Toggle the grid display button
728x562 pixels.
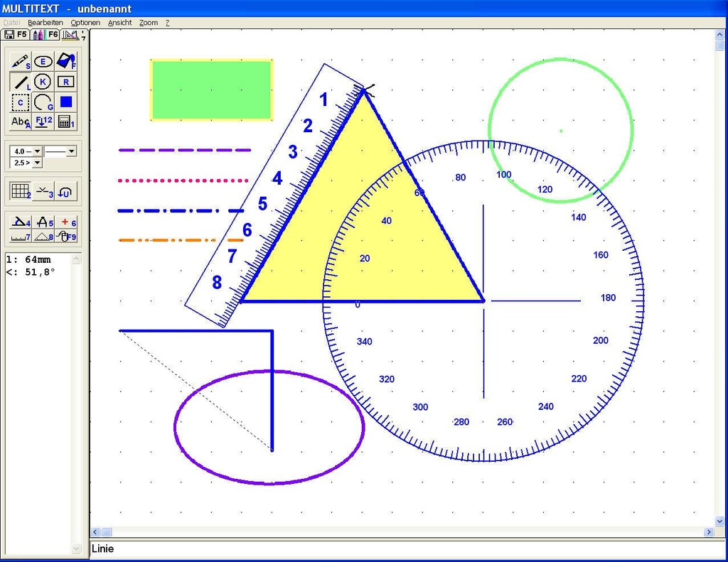pyautogui.click(x=21, y=191)
